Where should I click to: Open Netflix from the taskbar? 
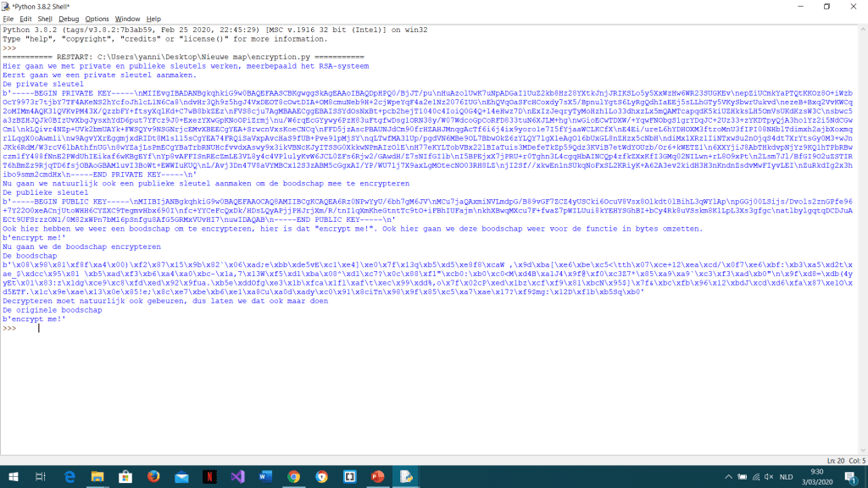(209, 475)
